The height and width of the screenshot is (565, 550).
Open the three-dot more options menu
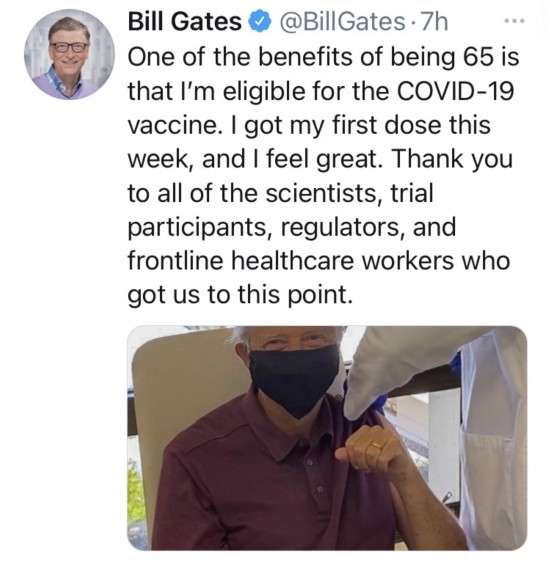tap(515, 22)
